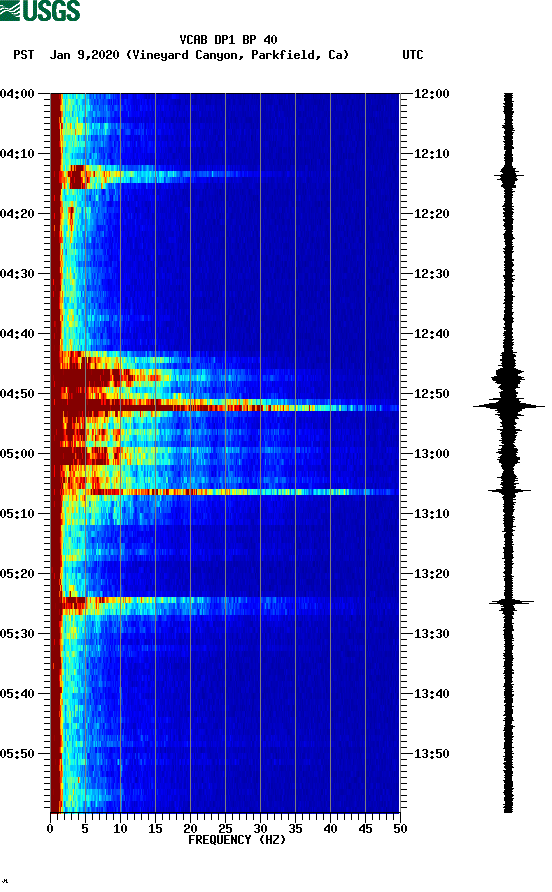Click the 13:20 UTC time label
This screenshot has height=892, width=552.
click(x=431, y=574)
